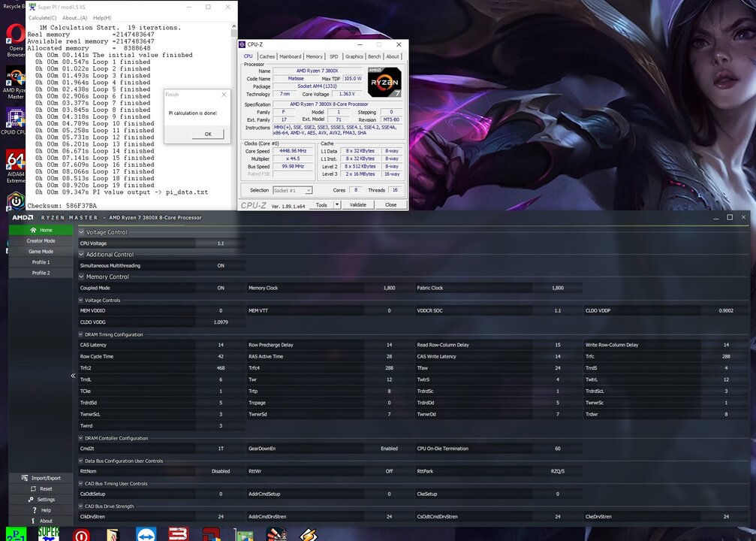This screenshot has height=541, width=756.
Task: Click the GearDownEn Enabled value
Action: [389, 449]
